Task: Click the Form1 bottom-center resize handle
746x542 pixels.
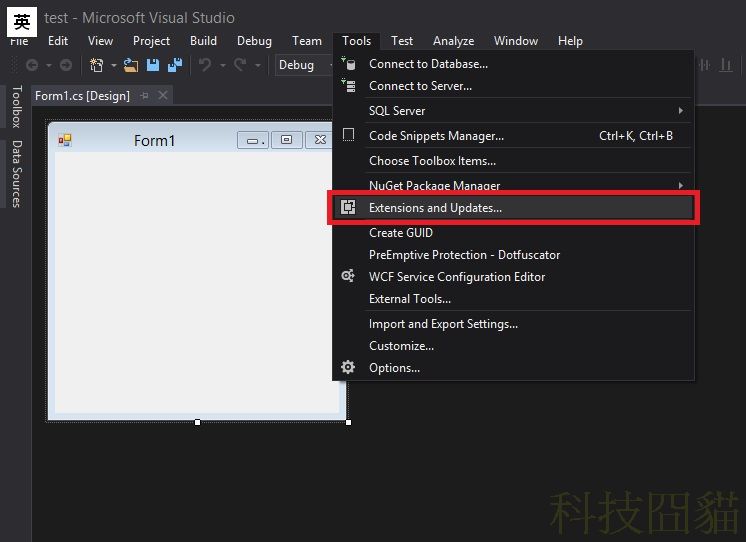Action: tap(197, 422)
